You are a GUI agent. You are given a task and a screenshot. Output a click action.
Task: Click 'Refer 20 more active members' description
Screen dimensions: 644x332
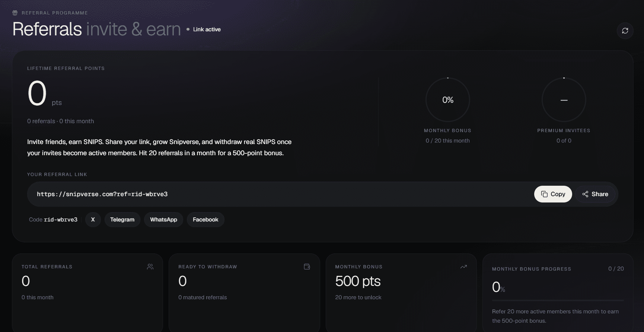[x=555, y=316]
